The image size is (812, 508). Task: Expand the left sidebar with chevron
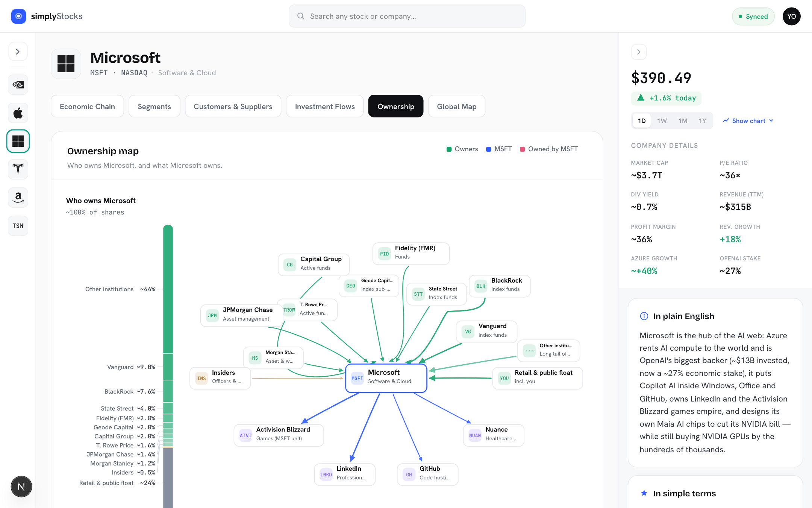pos(18,52)
